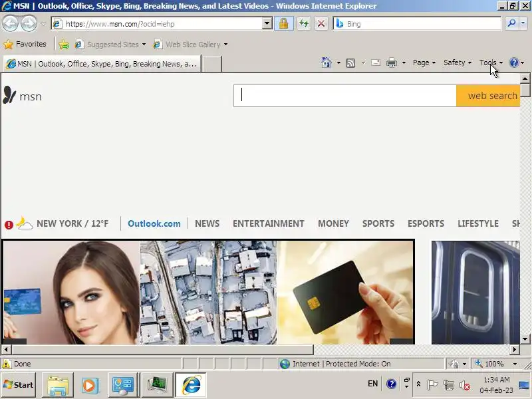The height and width of the screenshot is (399, 532).
Task: Click Internet Explorer taskbar icon
Action: 191,385
